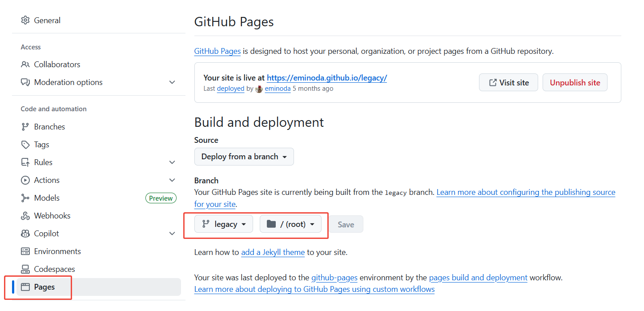Viewport: 644px width, 311px height.
Task: Click the Branches icon in sidebar
Action: coord(25,127)
